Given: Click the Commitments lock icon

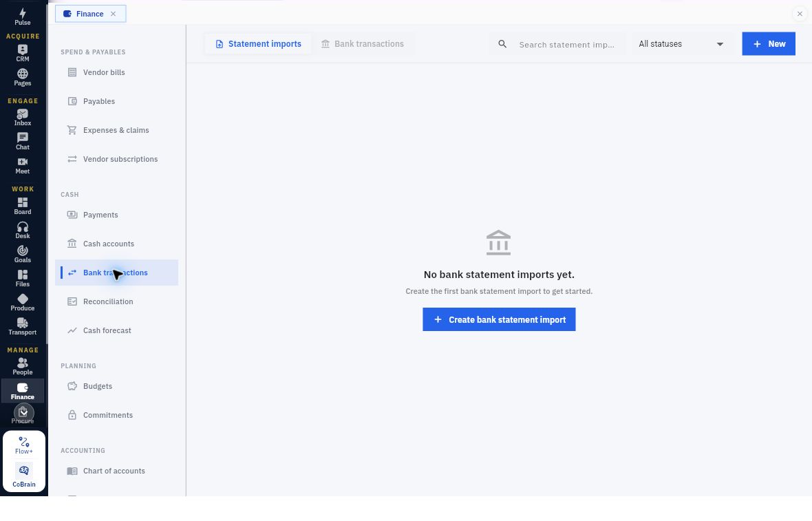Looking at the screenshot, I should click(72, 415).
